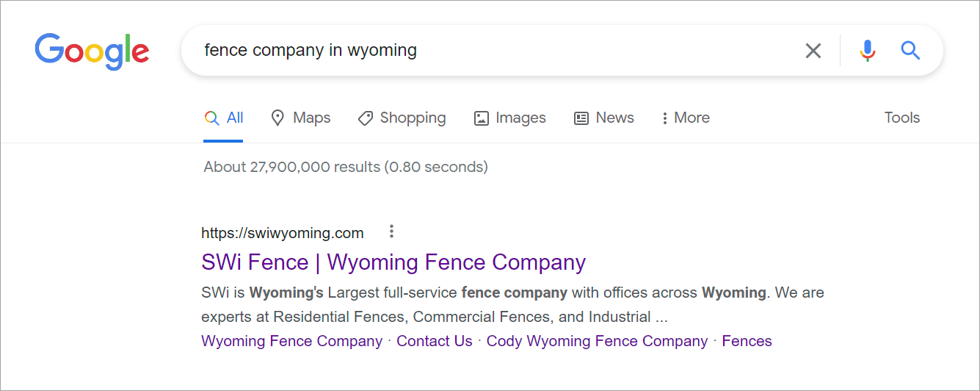Select the All results tab
Image resolution: width=980 pixels, height=391 pixels.
click(224, 118)
